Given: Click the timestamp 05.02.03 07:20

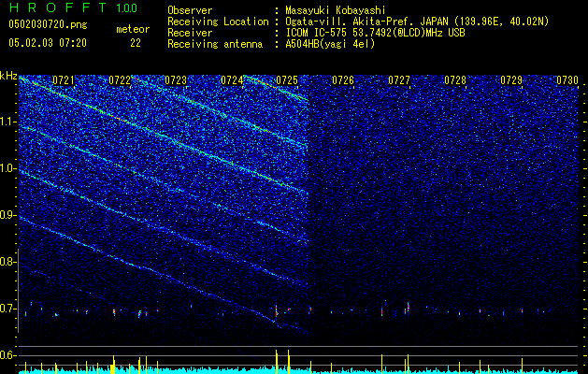Looking at the screenshot, I should pos(48,43).
